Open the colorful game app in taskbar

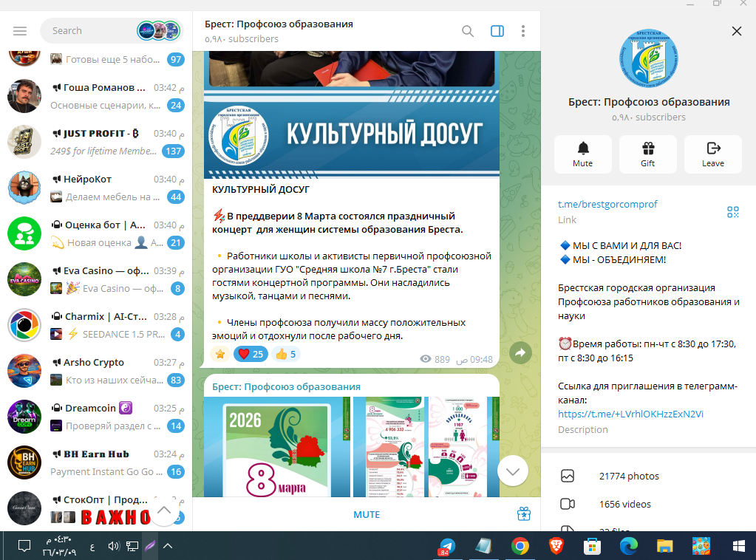pyautogui.click(x=701, y=547)
